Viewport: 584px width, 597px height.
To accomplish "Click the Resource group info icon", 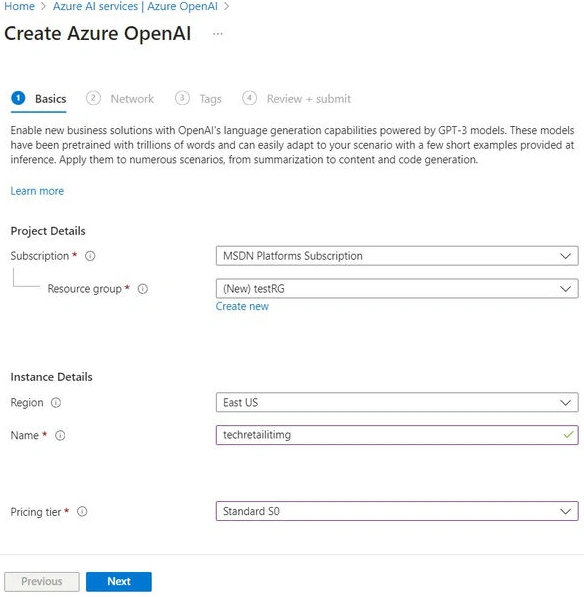I will pyautogui.click(x=143, y=289).
